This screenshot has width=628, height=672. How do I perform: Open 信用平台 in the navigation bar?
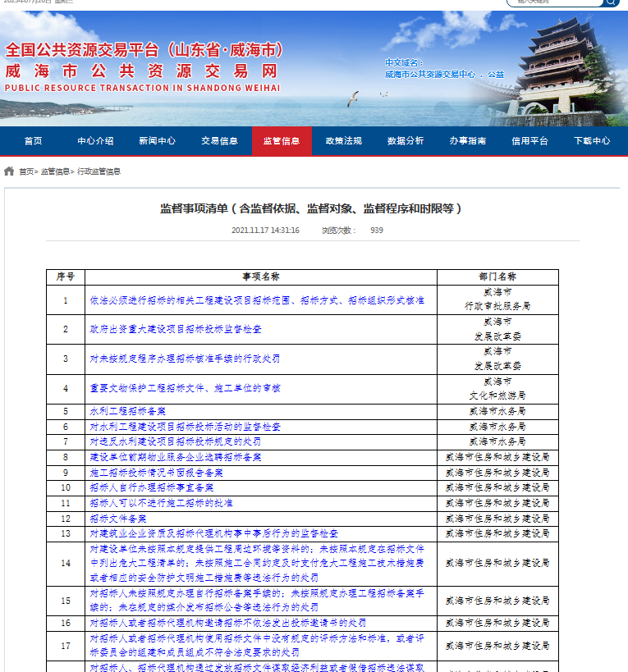coord(529,141)
